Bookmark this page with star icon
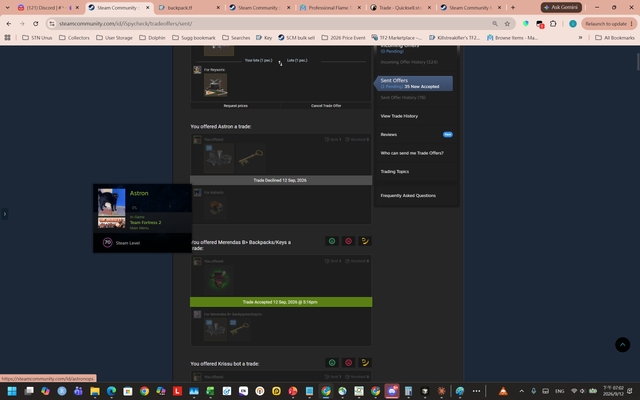640x400 pixels. coord(507,24)
